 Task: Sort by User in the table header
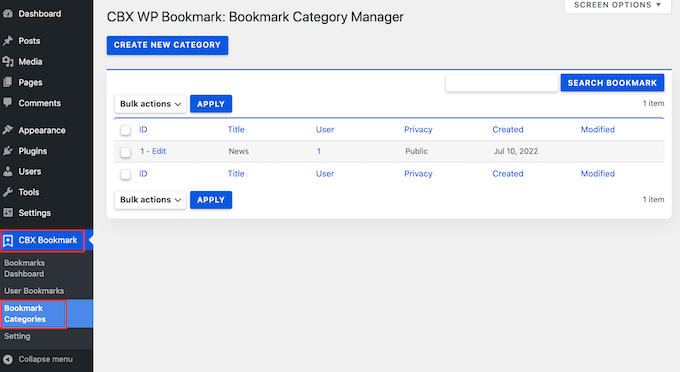point(325,130)
